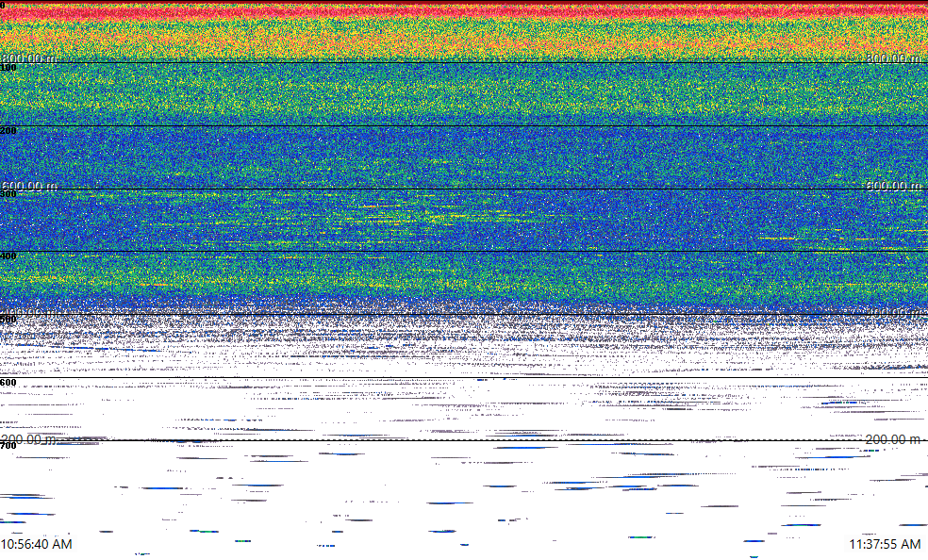This screenshot has width=928, height=560.
Task: Click the 100 depth grid label
Action: (x=8, y=68)
